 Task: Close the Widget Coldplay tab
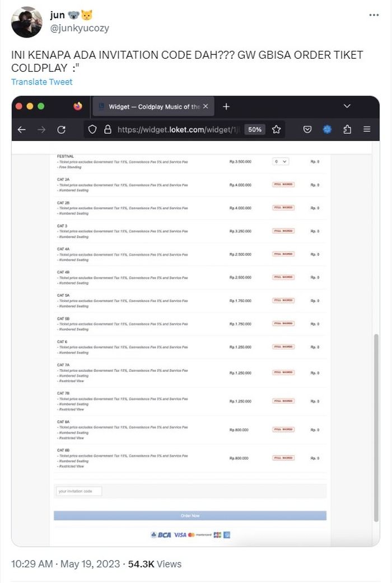click(x=206, y=106)
